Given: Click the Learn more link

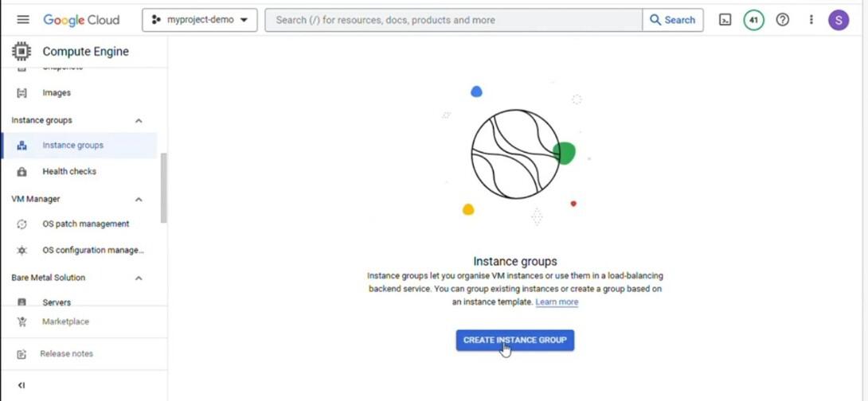Looking at the screenshot, I should tap(557, 302).
